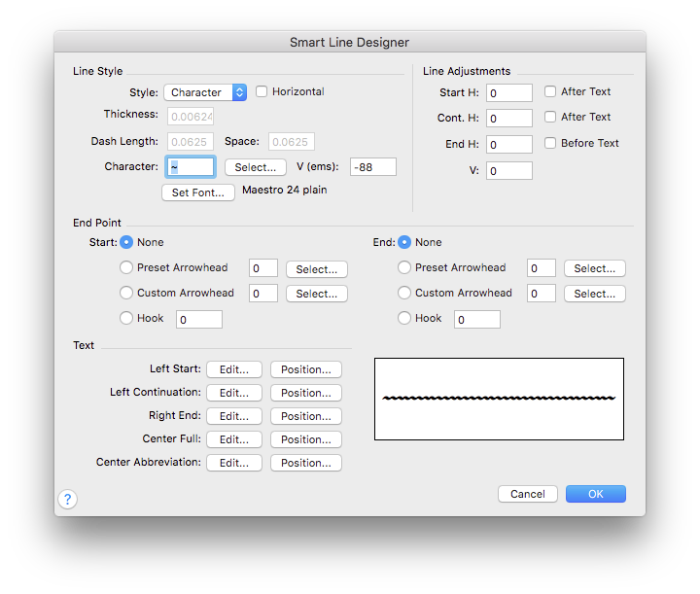
Task: Check After Text for Start H
Action: pyautogui.click(x=550, y=91)
